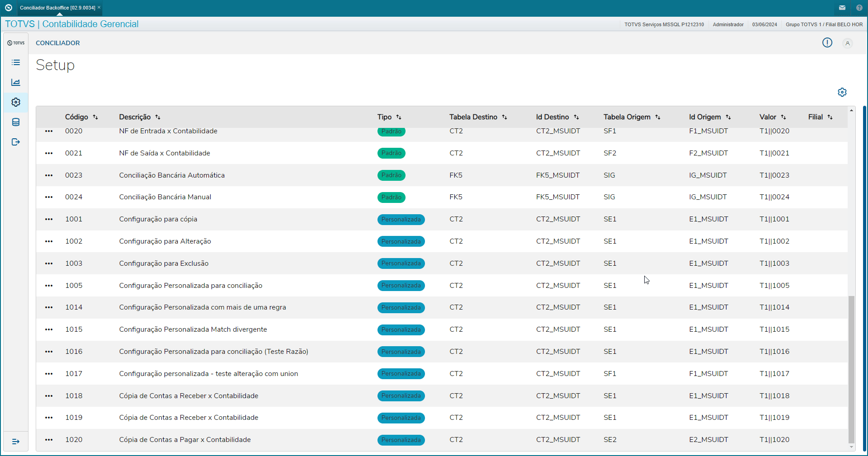Click 'Configuração personalizada - teste alteração com union'
The height and width of the screenshot is (456, 868).
(x=208, y=374)
